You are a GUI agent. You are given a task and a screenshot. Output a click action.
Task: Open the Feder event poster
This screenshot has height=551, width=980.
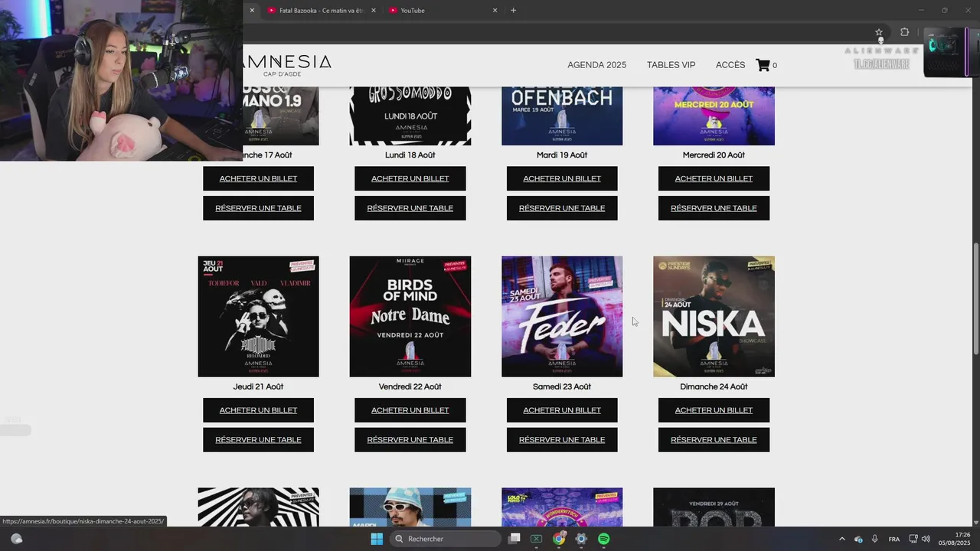[562, 316]
